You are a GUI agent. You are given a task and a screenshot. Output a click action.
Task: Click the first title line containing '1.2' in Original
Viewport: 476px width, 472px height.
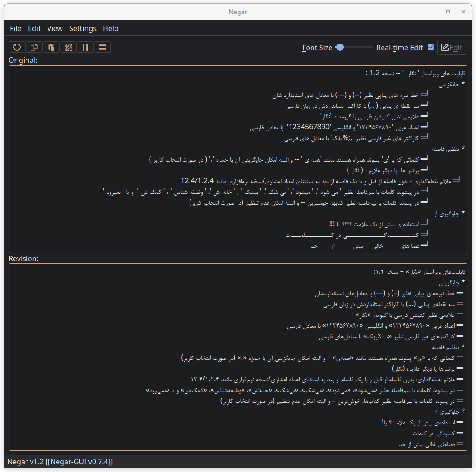415,74
